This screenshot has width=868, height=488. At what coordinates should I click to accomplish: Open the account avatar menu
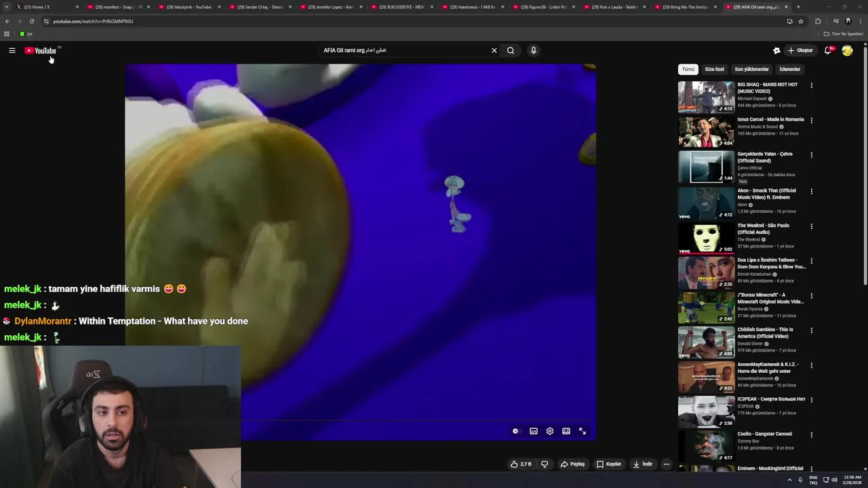click(847, 50)
